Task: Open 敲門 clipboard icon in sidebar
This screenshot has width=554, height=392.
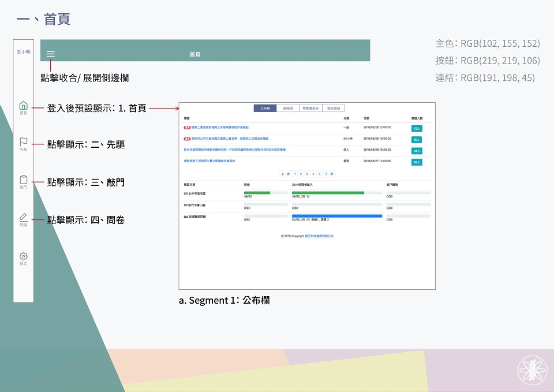Action: point(23,182)
